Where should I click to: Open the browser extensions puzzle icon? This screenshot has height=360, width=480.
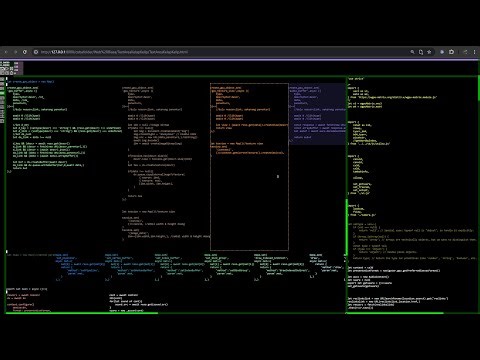point(452,52)
